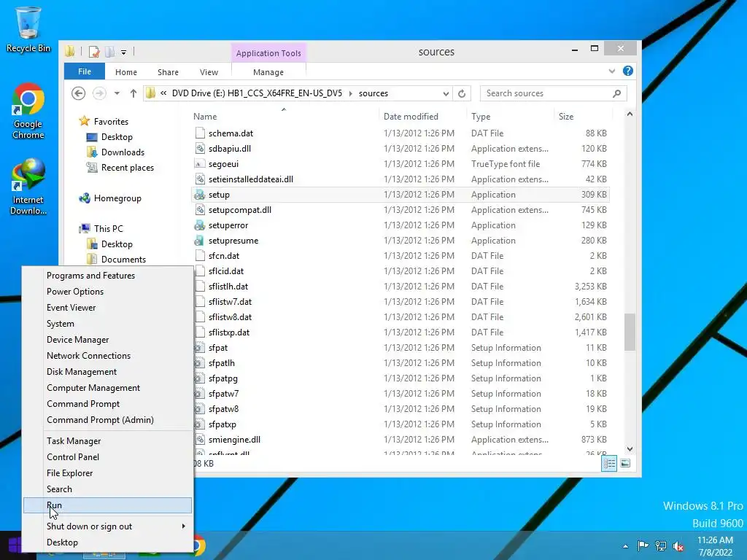Open the Explorer Help question mark icon
The width and height of the screenshot is (747, 560).
tap(628, 71)
